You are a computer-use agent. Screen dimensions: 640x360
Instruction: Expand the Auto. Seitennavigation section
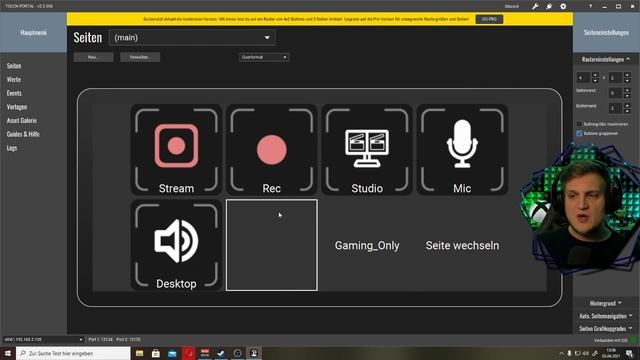[606, 316]
